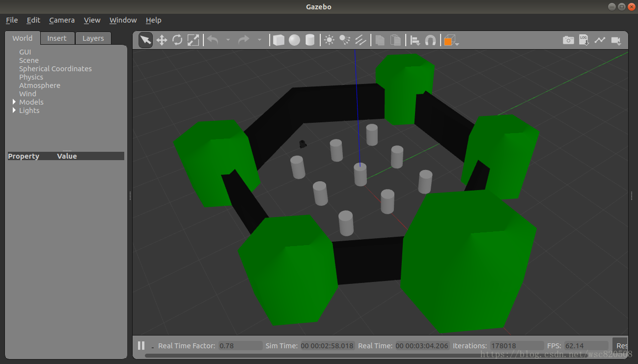Click the right panel splitter handle
Screen dimensions: 638x364
pos(632,196)
